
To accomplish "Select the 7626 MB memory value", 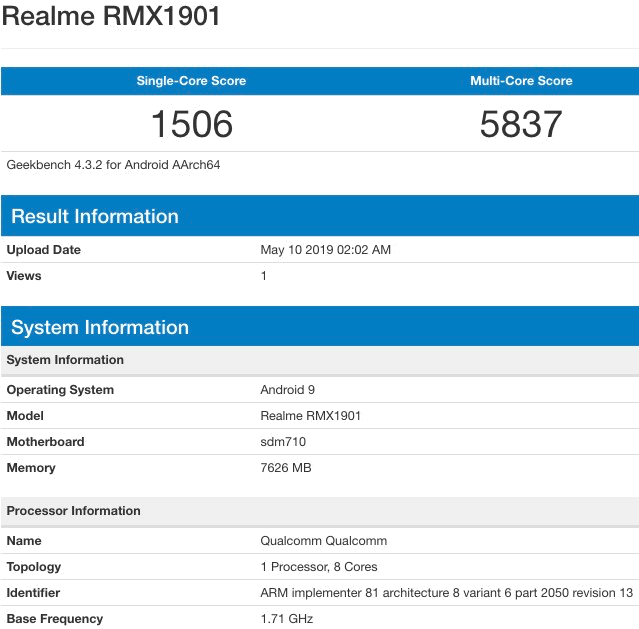I will pyautogui.click(x=286, y=468).
